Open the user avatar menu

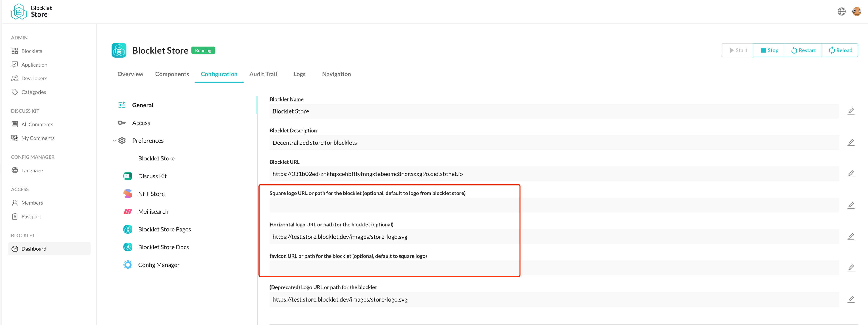857,11
